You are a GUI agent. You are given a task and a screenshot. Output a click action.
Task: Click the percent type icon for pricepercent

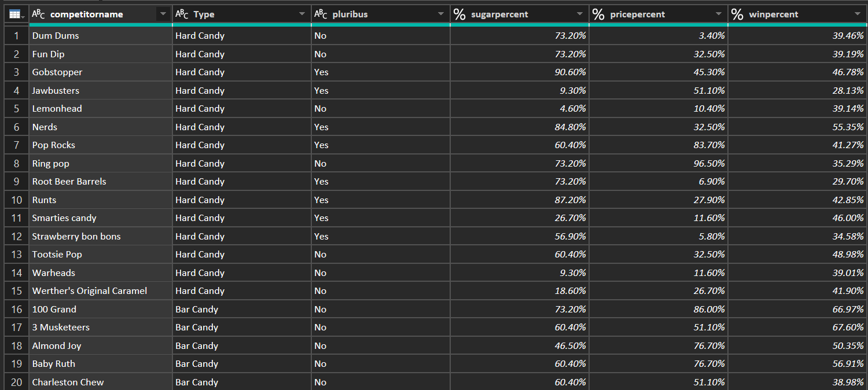tap(598, 14)
